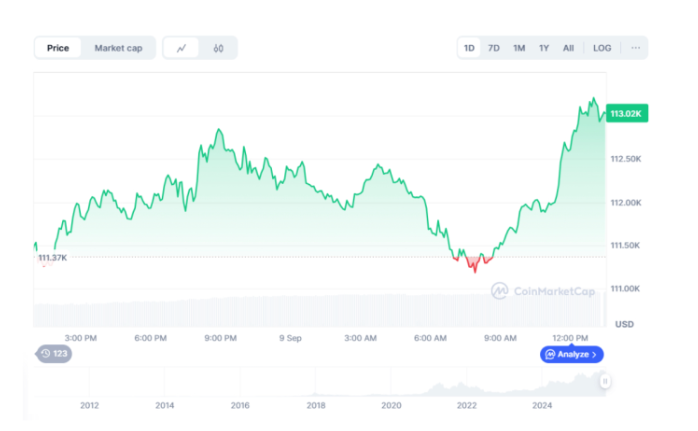
Task: Click the 113.02K current price label
Action: (626, 114)
